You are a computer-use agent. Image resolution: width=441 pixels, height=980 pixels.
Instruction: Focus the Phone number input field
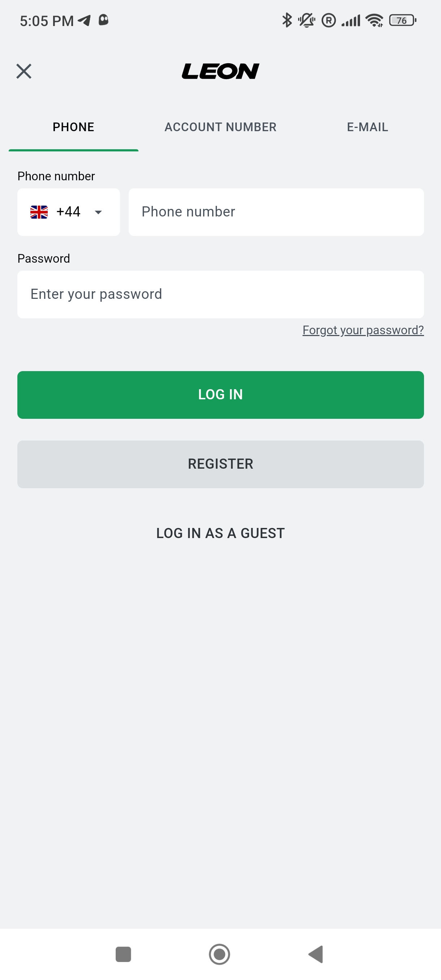pyautogui.click(x=276, y=212)
